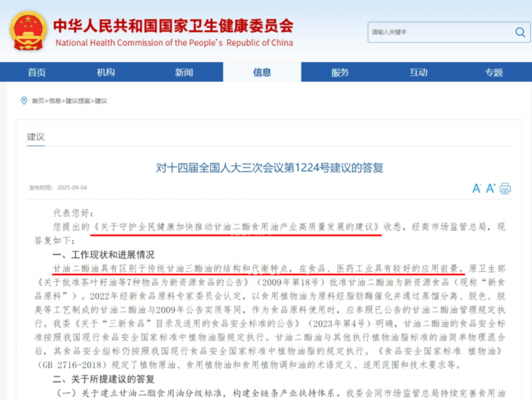The height and width of the screenshot is (400, 532).
Task: Click 建议提案 breadcrumb link
Action: (78, 101)
